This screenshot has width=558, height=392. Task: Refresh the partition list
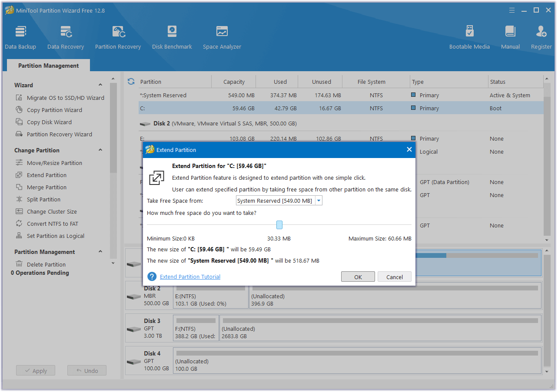click(x=131, y=81)
